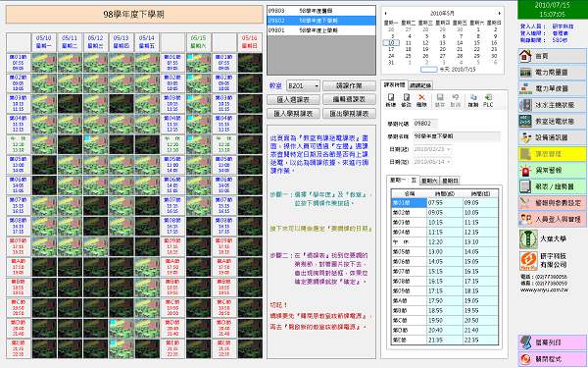The height and width of the screenshot is (368, 588).
Task: Click the 2010/07/15 date and time display
Action: point(553,10)
